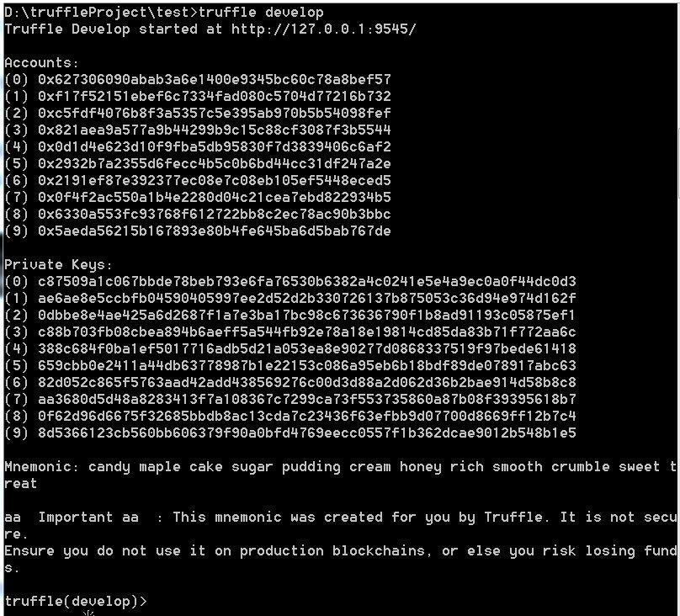Click the word 'candy' in mnemonic

pyautogui.click(x=109, y=467)
